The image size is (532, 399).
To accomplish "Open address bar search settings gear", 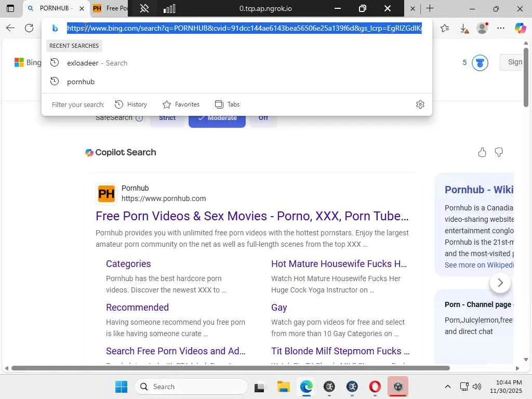I will [x=420, y=104].
